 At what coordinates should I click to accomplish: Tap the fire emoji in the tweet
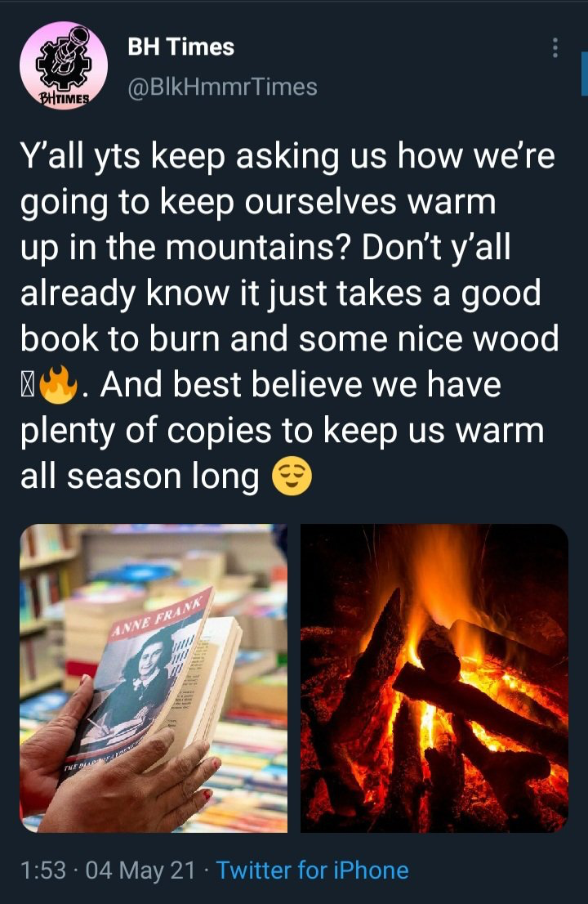point(58,386)
